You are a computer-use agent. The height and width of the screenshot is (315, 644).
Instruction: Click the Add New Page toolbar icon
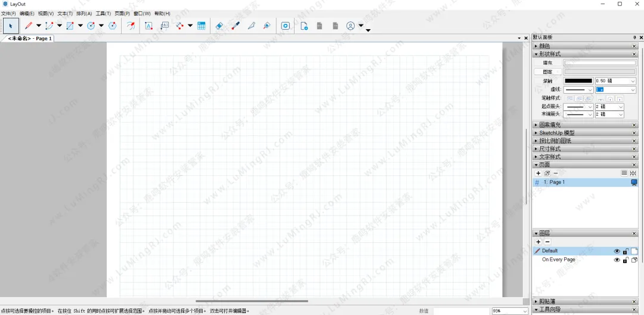tap(304, 26)
